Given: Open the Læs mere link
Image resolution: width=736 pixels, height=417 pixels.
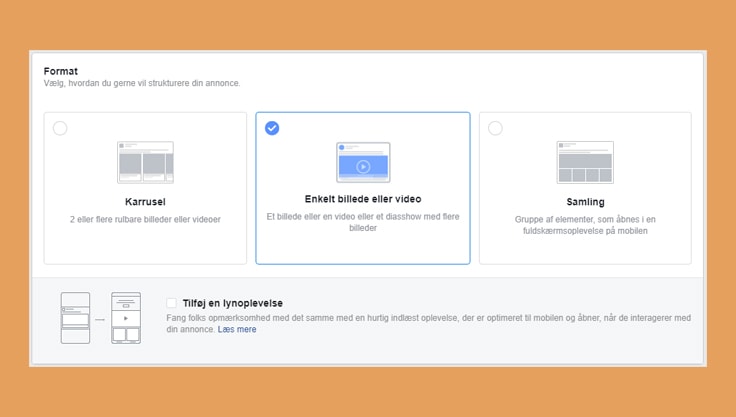Looking at the screenshot, I should [x=237, y=329].
